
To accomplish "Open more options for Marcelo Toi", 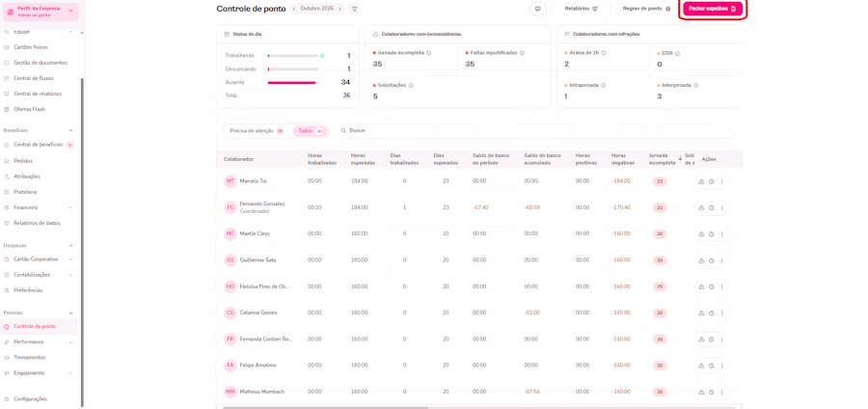I will pos(721,181).
